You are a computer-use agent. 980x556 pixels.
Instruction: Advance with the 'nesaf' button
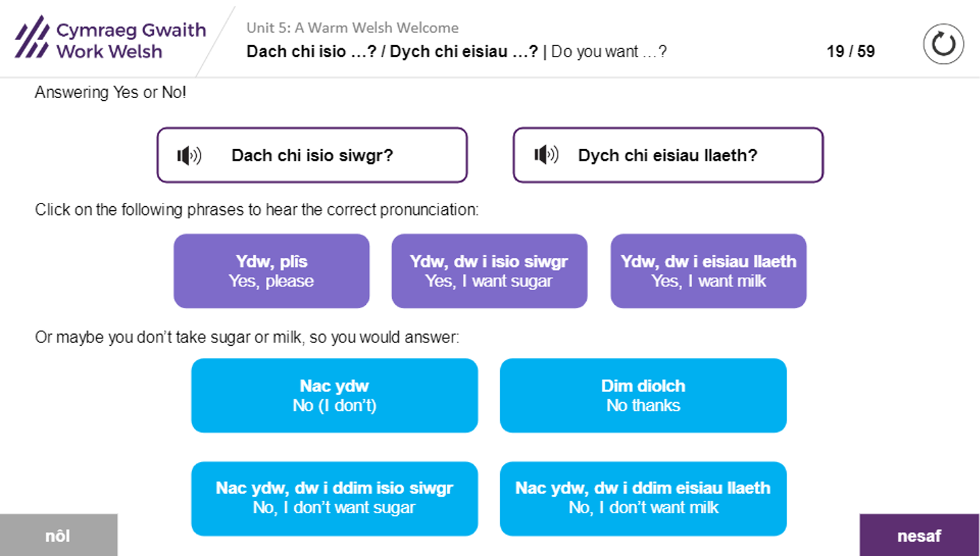(919, 536)
